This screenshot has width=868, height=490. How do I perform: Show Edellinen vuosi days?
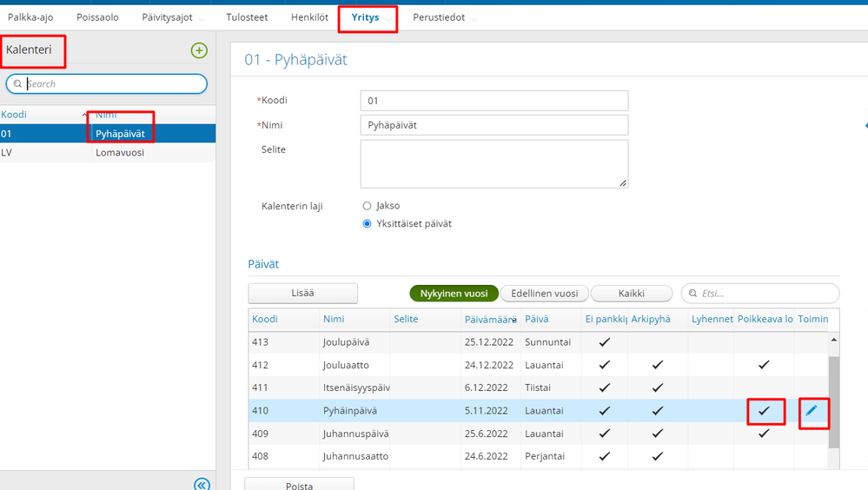(x=544, y=294)
